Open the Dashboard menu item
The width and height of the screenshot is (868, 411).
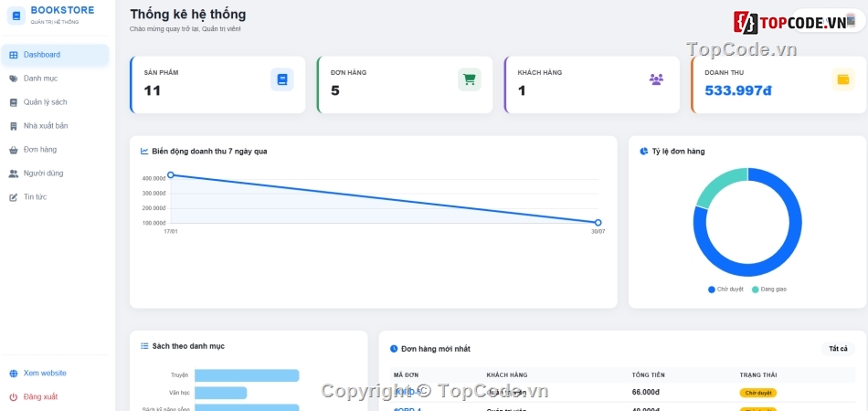pyautogui.click(x=55, y=55)
